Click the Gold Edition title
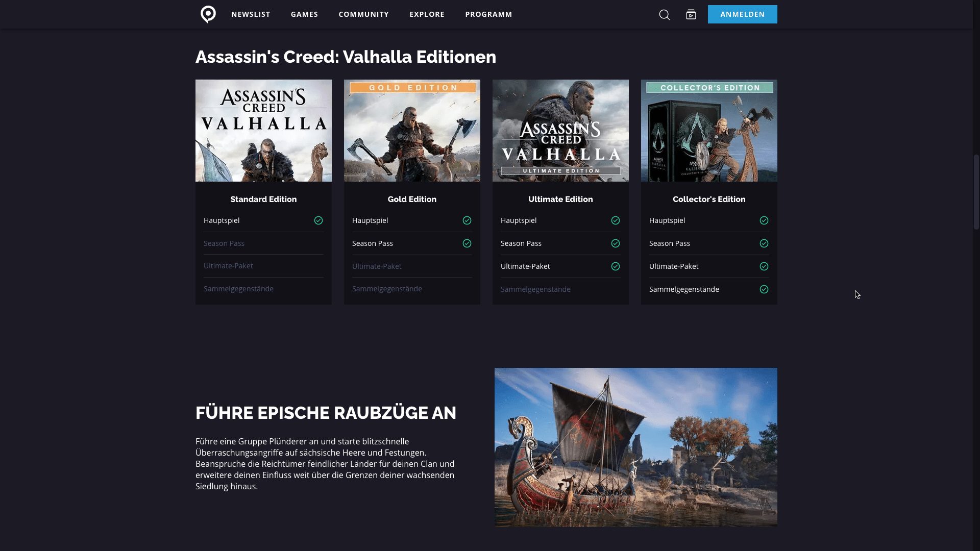 coord(412,199)
